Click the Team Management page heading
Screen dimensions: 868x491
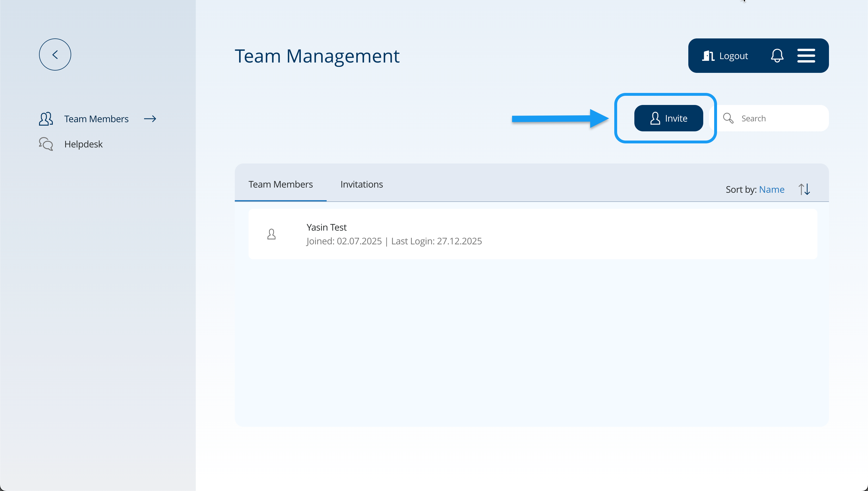317,56
